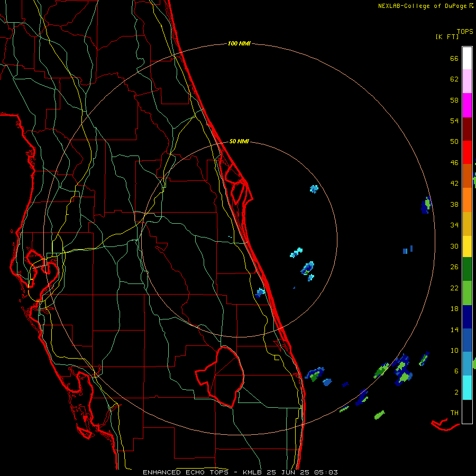This screenshot has width=476, height=476.
Task: Click the "100 NMI" range ring label
Action: [x=239, y=44]
